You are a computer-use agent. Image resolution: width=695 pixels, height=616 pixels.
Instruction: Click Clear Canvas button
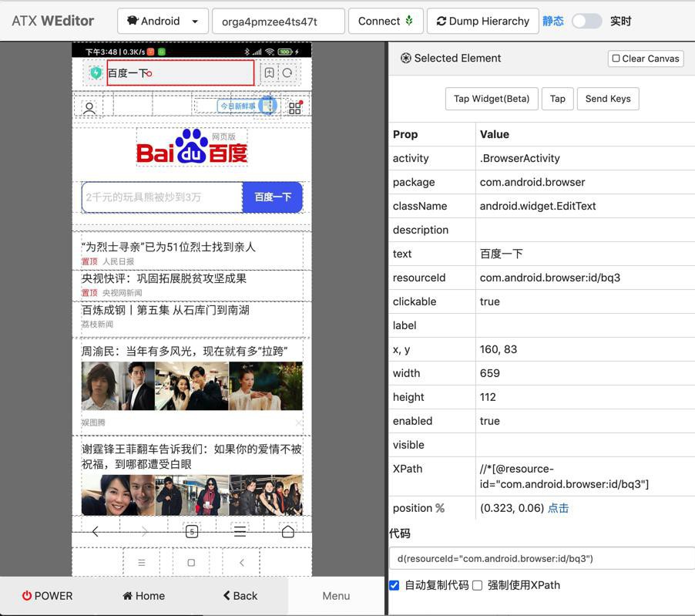click(x=646, y=59)
